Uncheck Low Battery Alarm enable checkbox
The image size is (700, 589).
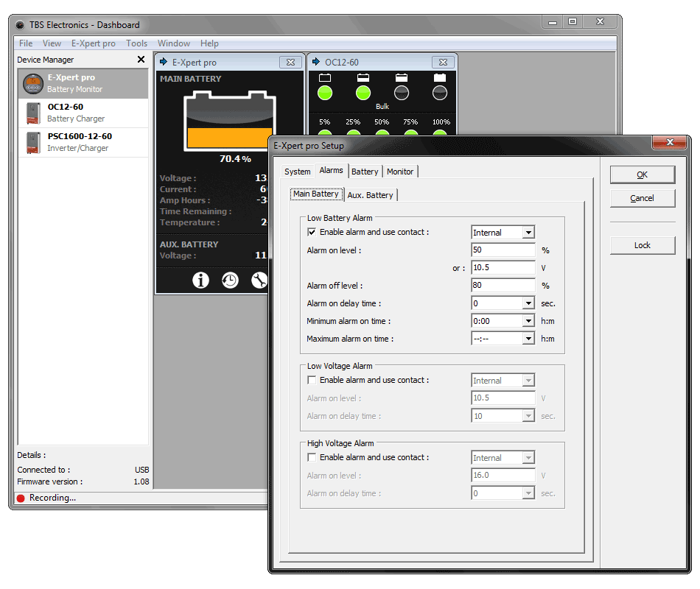tap(312, 232)
